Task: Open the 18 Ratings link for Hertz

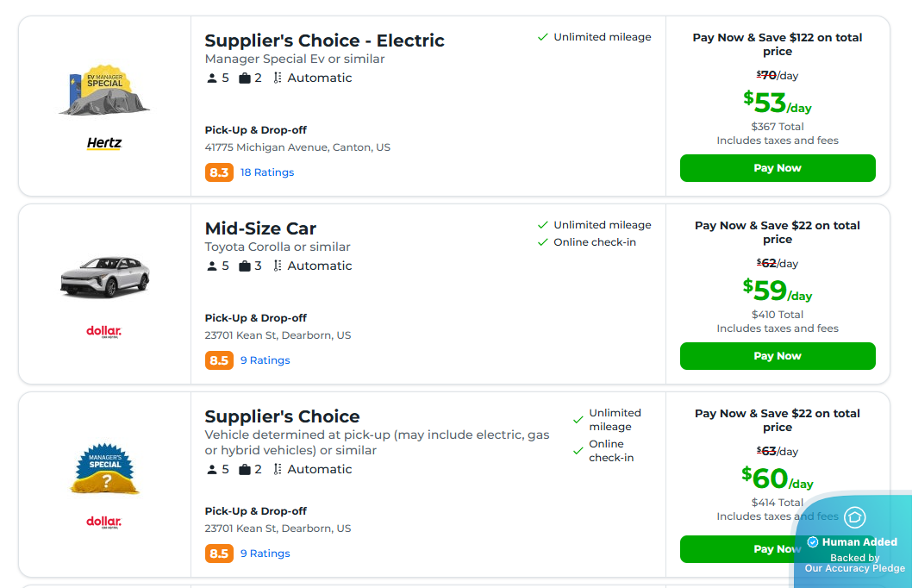Action: (x=267, y=172)
